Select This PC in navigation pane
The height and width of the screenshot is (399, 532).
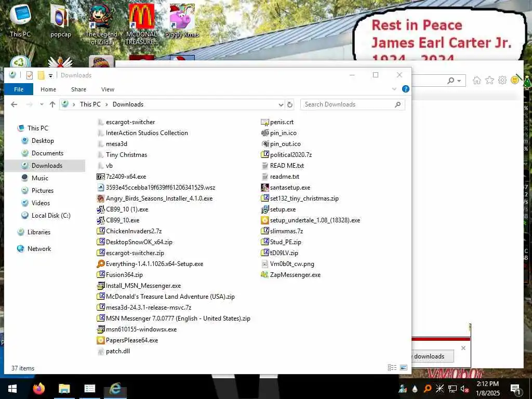coord(37,128)
